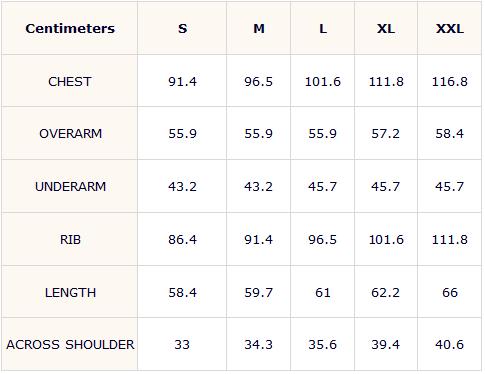Select the XXL size column header
This screenshot has height=374, width=485.
tap(450, 29)
